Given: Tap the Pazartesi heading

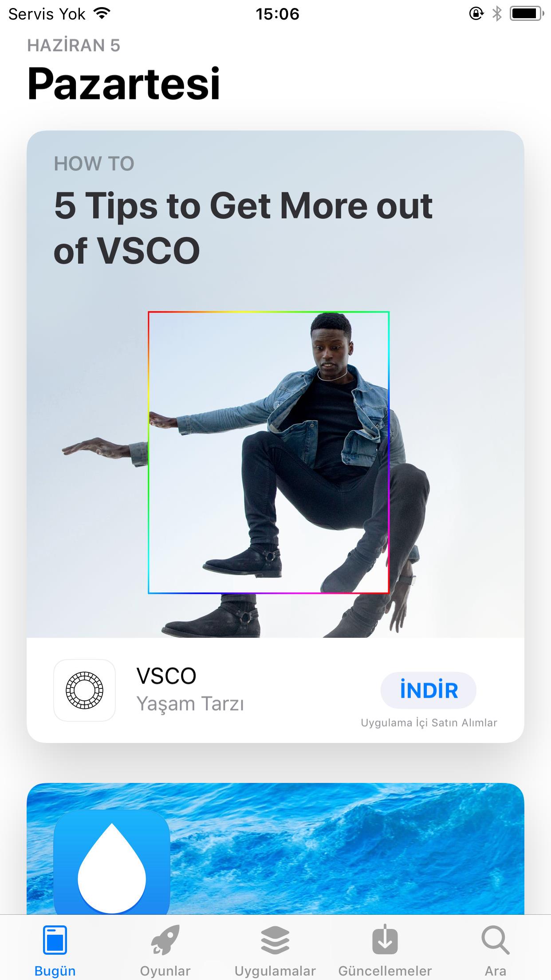Looking at the screenshot, I should 124,83.
